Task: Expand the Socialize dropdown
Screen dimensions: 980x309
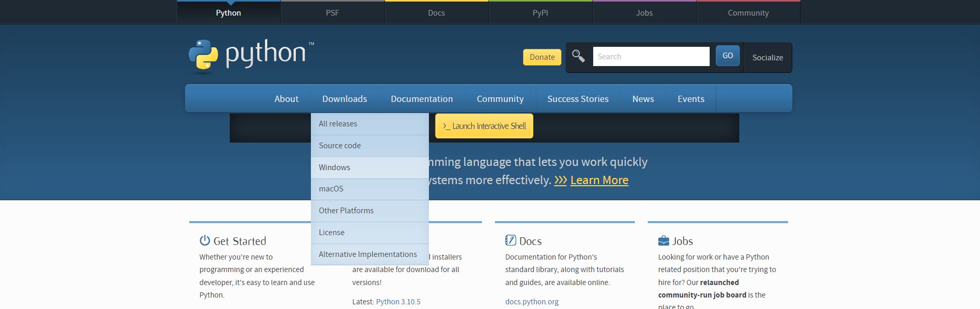Action: click(x=767, y=57)
